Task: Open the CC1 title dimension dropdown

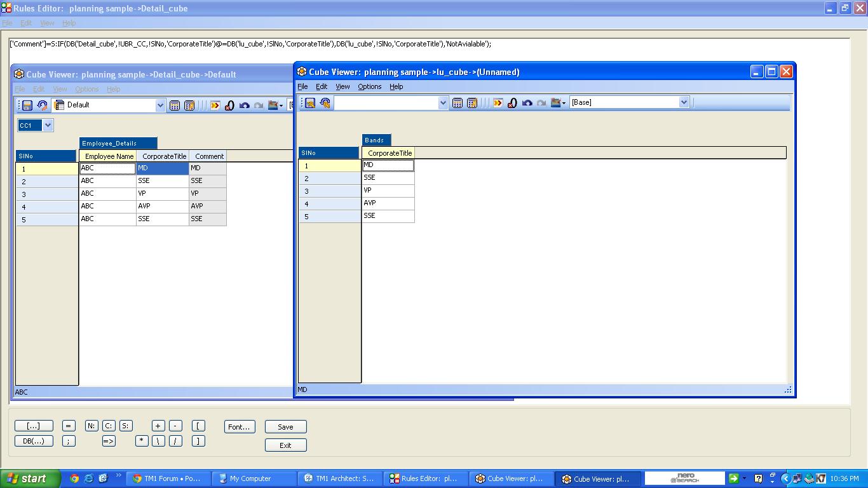Action: pos(48,125)
